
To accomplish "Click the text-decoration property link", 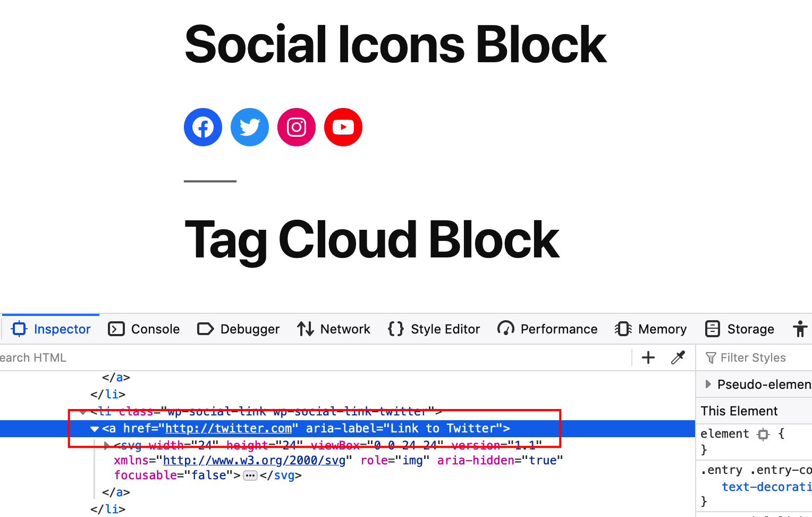I will click(765, 487).
